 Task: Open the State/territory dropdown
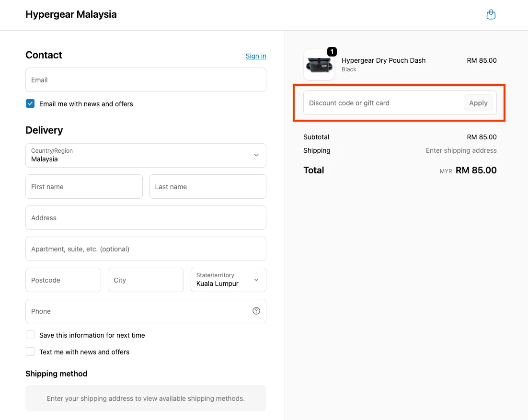click(x=229, y=280)
